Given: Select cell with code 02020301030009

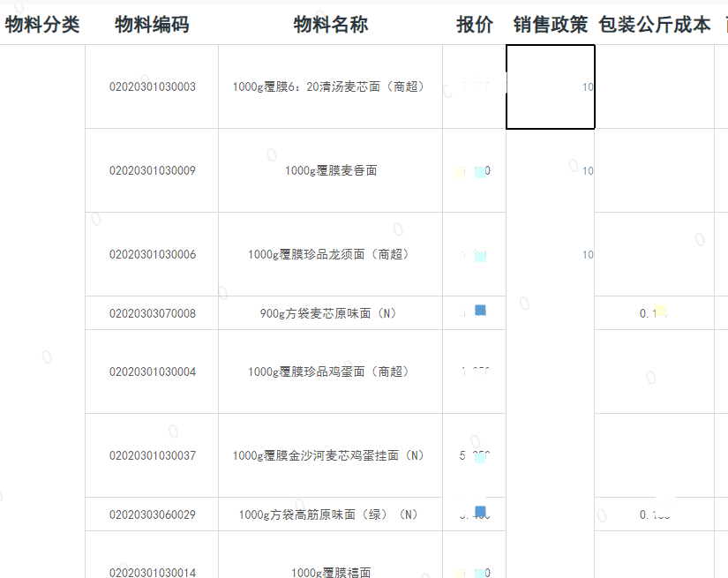Looking at the screenshot, I should pyautogui.click(x=152, y=171).
